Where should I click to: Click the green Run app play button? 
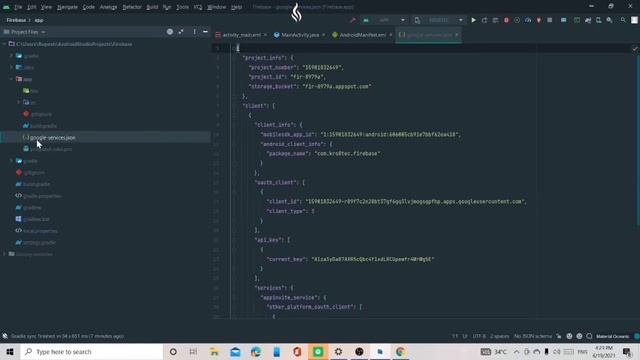473,20
